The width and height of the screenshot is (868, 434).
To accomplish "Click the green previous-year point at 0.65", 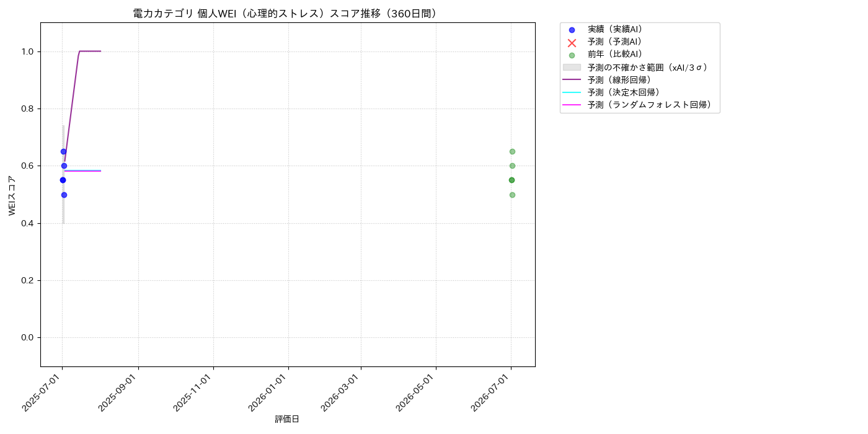I will click(512, 151).
